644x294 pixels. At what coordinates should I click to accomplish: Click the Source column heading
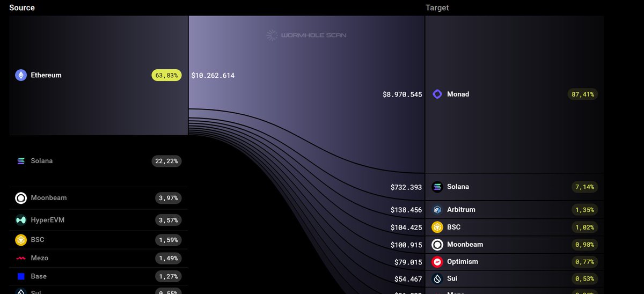point(22,8)
